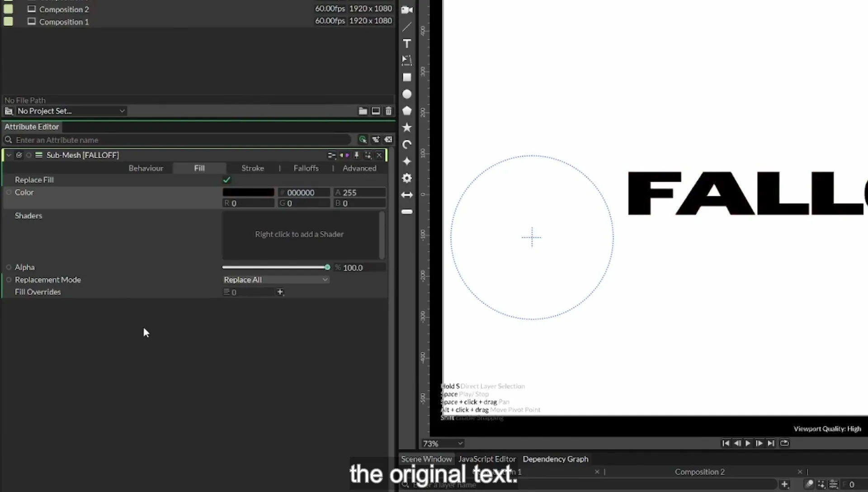The width and height of the screenshot is (868, 492).
Task: Select the Editable Shape tool
Action: coord(407,60)
